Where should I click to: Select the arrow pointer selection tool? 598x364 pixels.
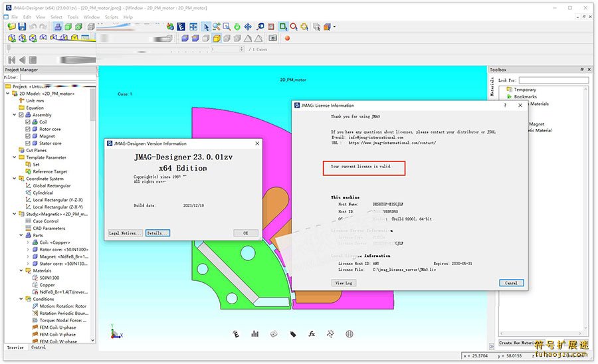[206, 27]
